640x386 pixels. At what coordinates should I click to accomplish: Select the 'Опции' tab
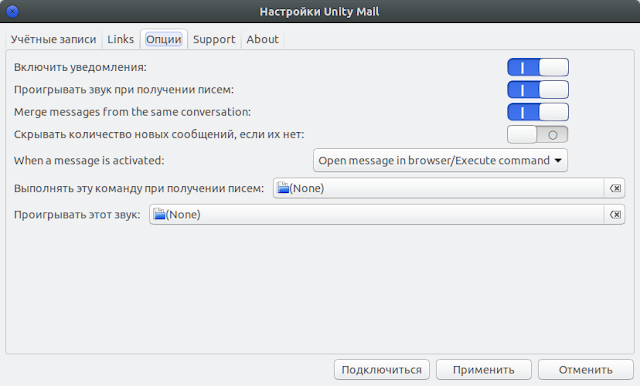click(x=164, y=39)
